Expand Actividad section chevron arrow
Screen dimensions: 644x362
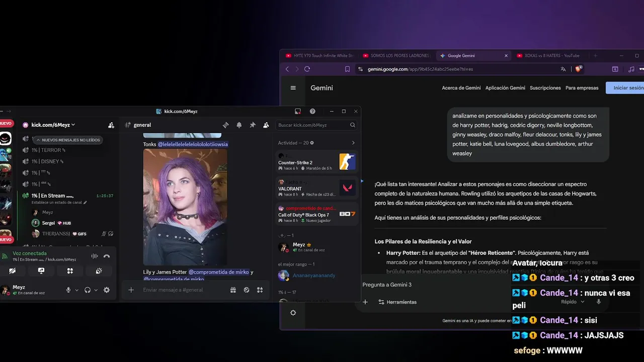[x=353, y=143]
